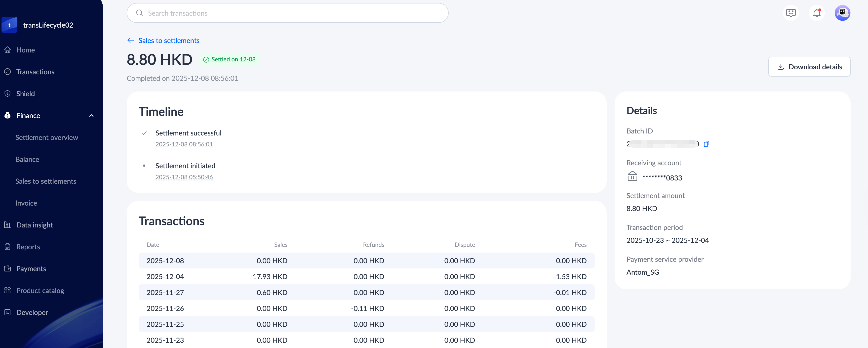Click the Settlement initiated timestamp 05:50:46
This screenshot has width=868, height=348.
coord(184,177)
